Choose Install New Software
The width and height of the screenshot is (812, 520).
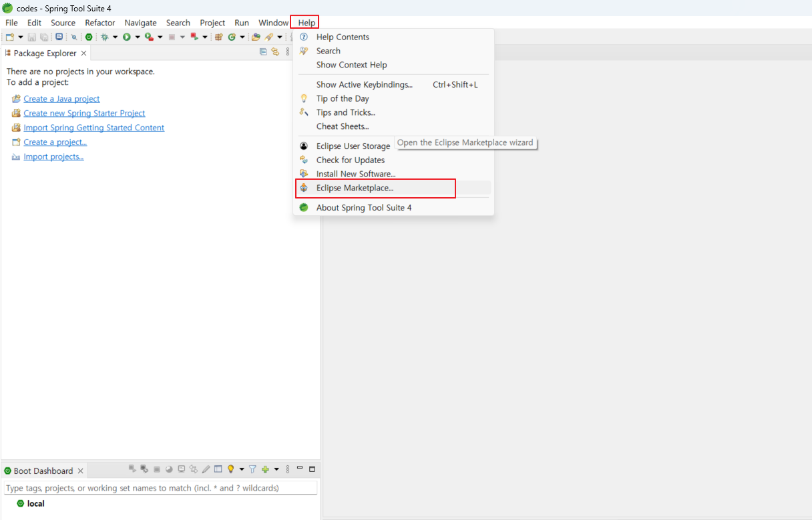[393, 174]
